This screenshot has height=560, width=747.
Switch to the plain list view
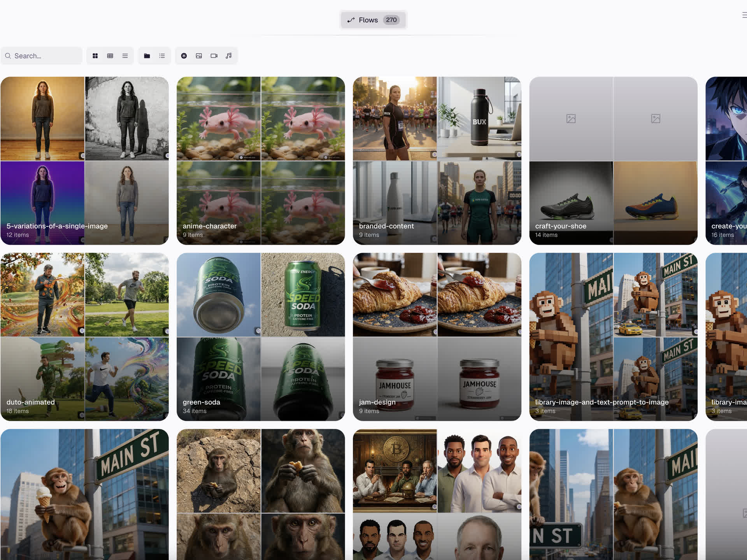pyautogui.click(x=125, y=56)
